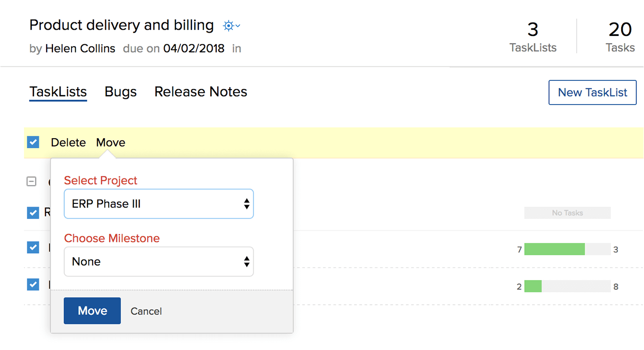
Task: Uncheck the first tasklist row checkbox
Action: point(33,213)
